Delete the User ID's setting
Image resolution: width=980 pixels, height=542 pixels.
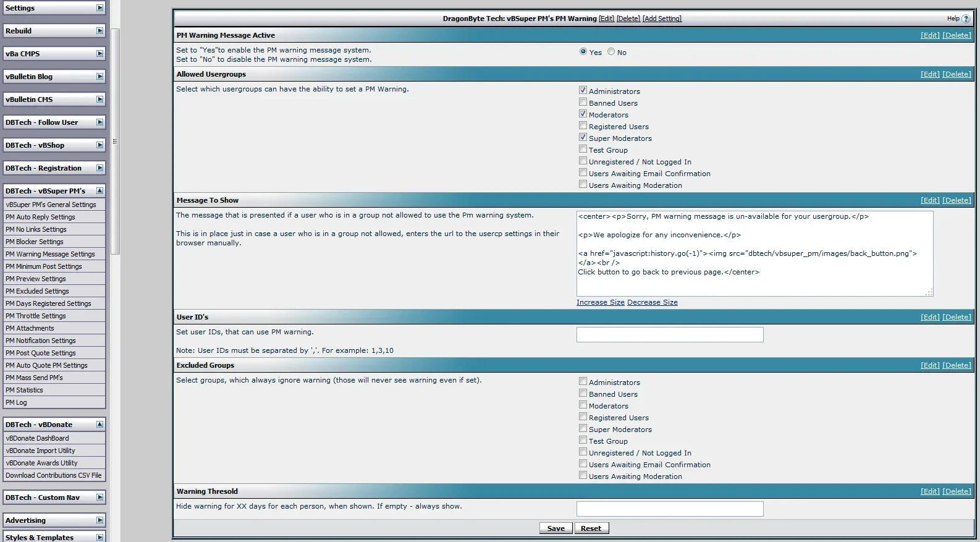(x=957, y=317)
